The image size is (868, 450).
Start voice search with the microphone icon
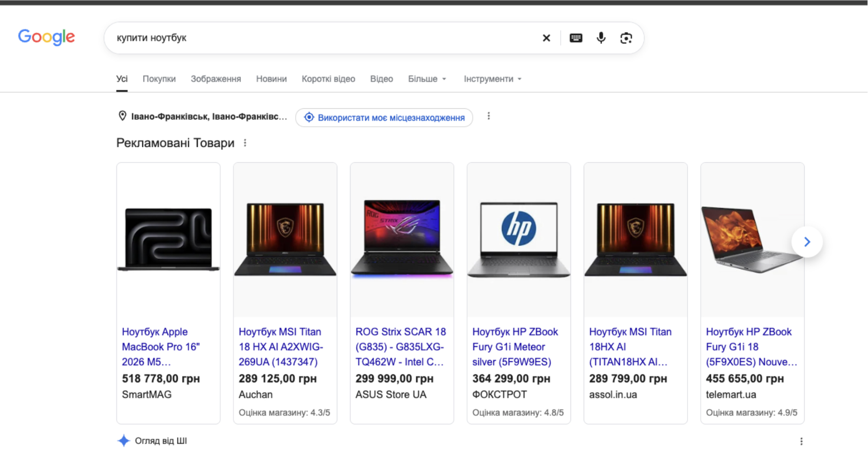601,38
